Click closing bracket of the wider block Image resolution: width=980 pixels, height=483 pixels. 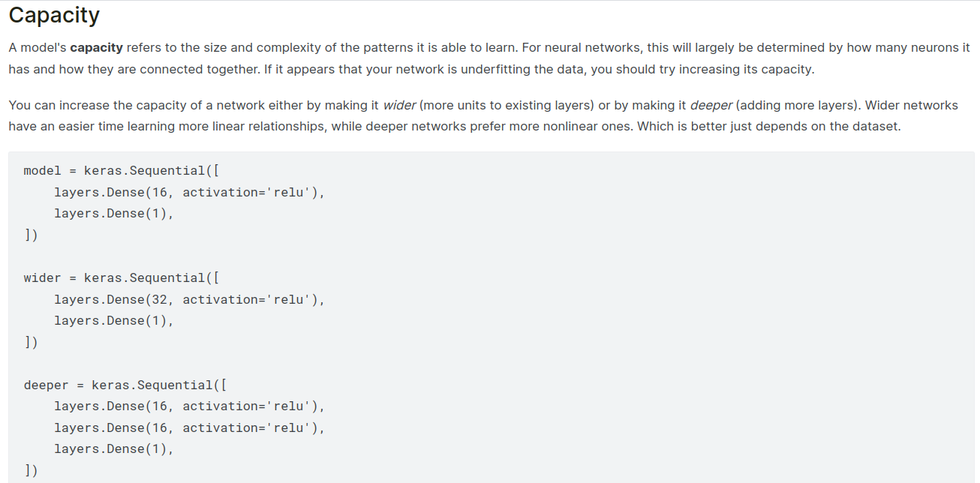(x=31, y=343)
